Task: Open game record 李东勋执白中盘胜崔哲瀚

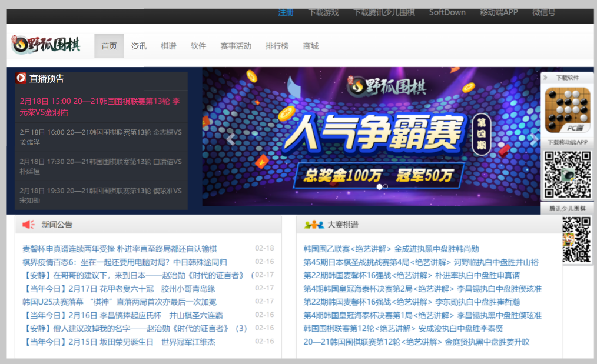Action: [x=412, y=302]
